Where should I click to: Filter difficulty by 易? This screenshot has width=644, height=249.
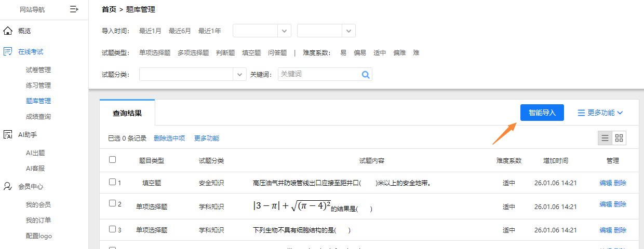point(343,53)
